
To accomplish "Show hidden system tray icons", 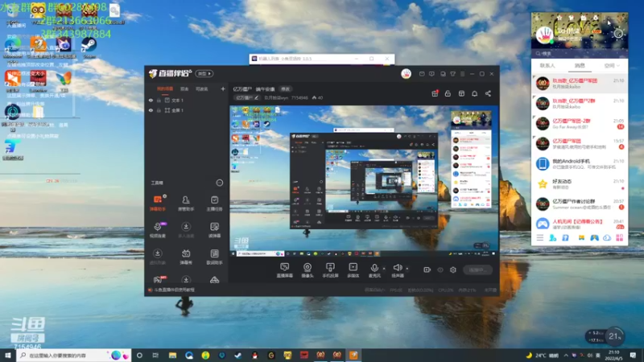I will pyautogui.click(x=566, y=355).
